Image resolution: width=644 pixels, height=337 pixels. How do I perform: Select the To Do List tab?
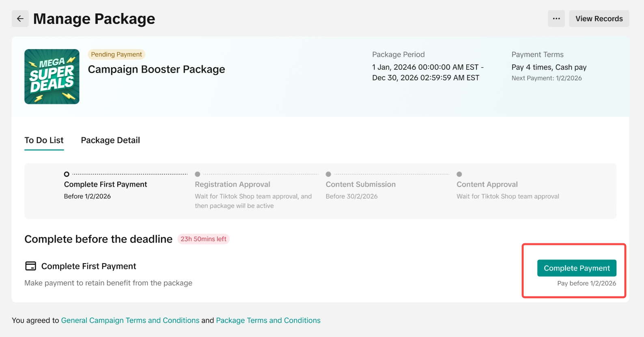pyautogui.click(x=44, y=140)
